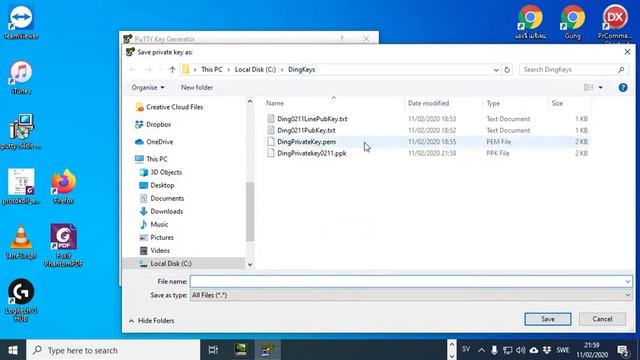Open Desktop in navigation pane

(162, 185)
